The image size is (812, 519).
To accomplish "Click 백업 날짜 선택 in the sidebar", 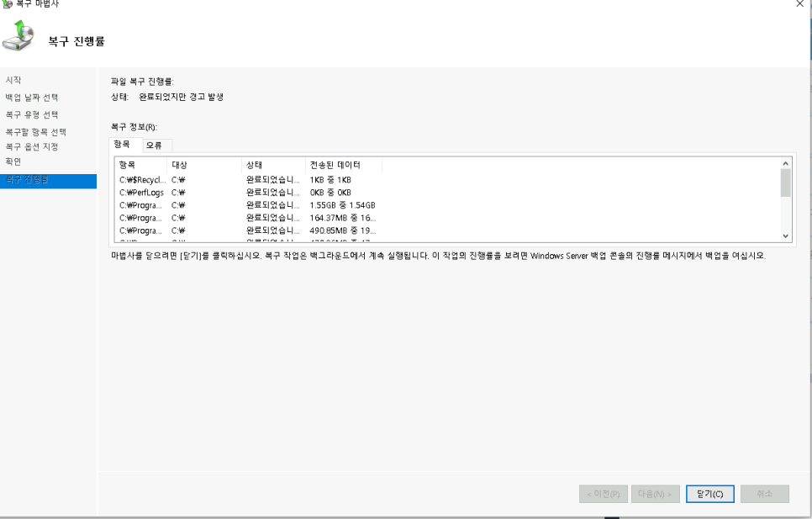I will (32, 98).
